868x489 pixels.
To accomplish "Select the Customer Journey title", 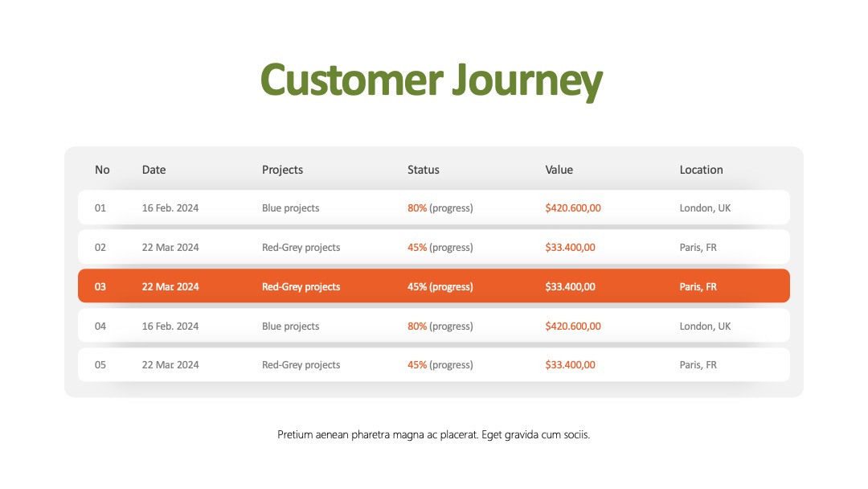I will tap(432, 80).
